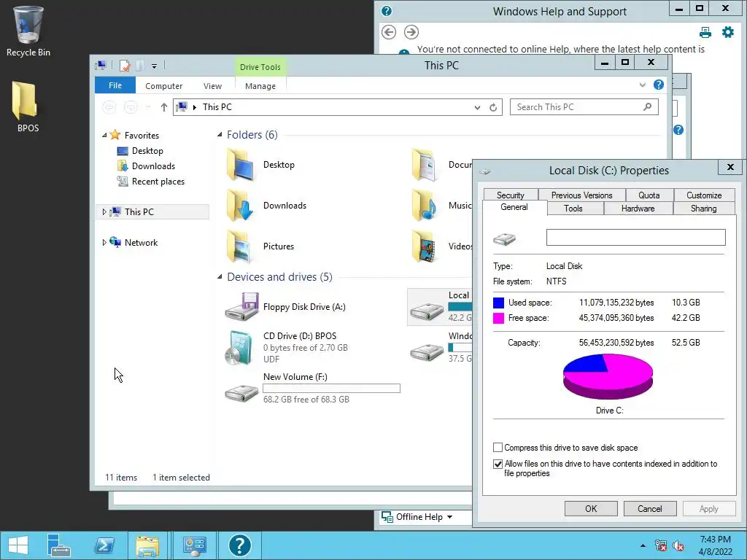
Task: Expand the ribbon with the chevron arrow
Action: 642,85
